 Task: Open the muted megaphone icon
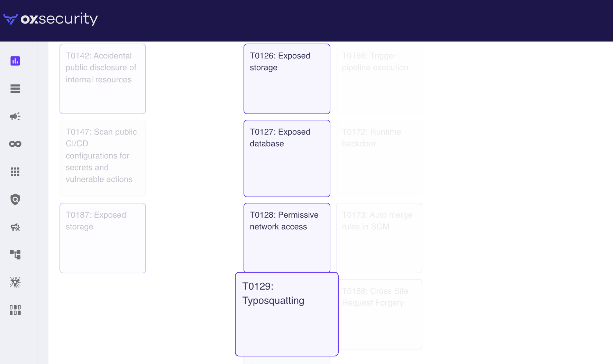(15, 227)
